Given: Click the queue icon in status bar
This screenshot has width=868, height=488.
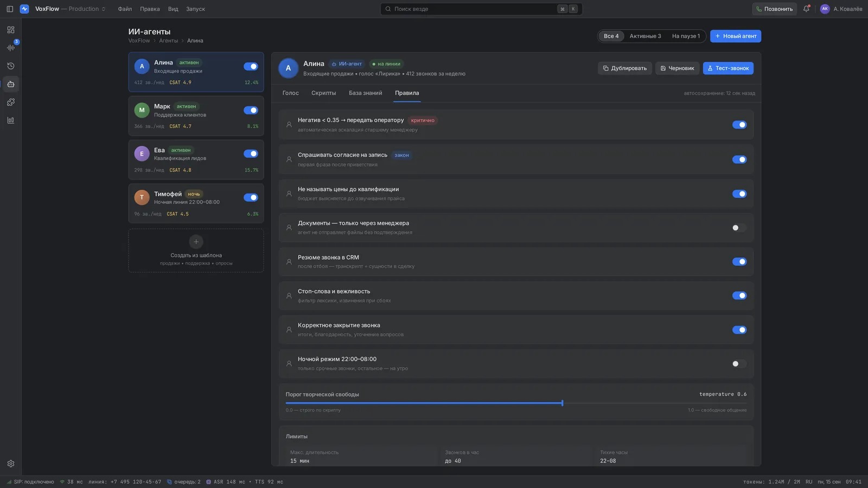Looking at the screenshot, I should tap(169, 481).
